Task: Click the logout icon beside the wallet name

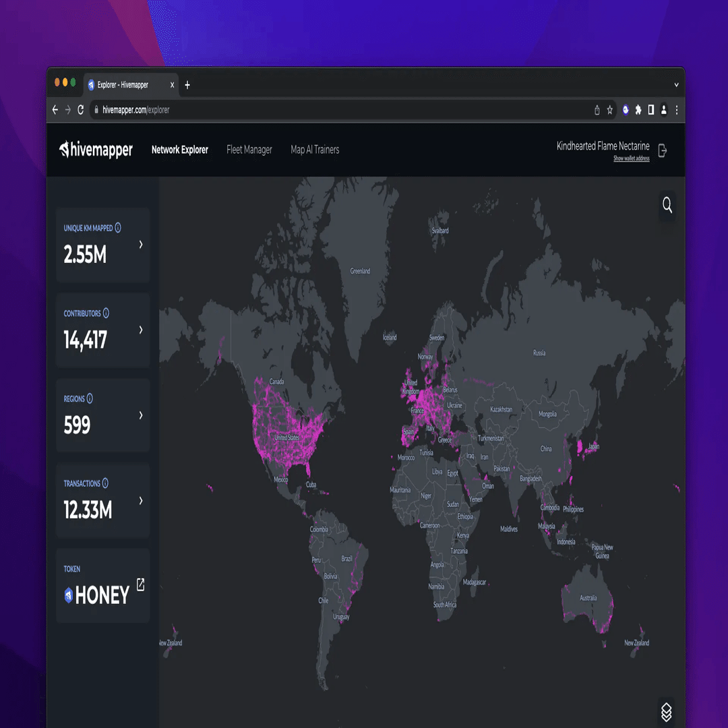Action: tap(662, 150)
